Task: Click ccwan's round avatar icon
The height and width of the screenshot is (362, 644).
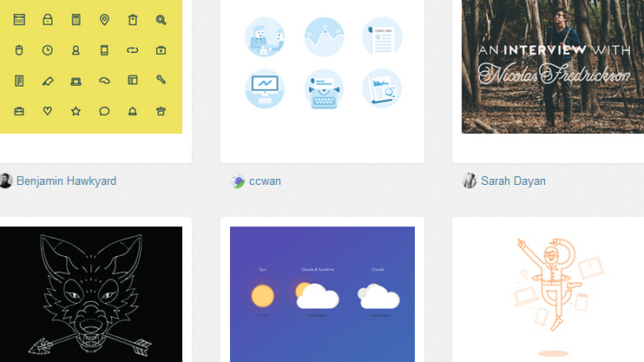Action: (238, 181)
